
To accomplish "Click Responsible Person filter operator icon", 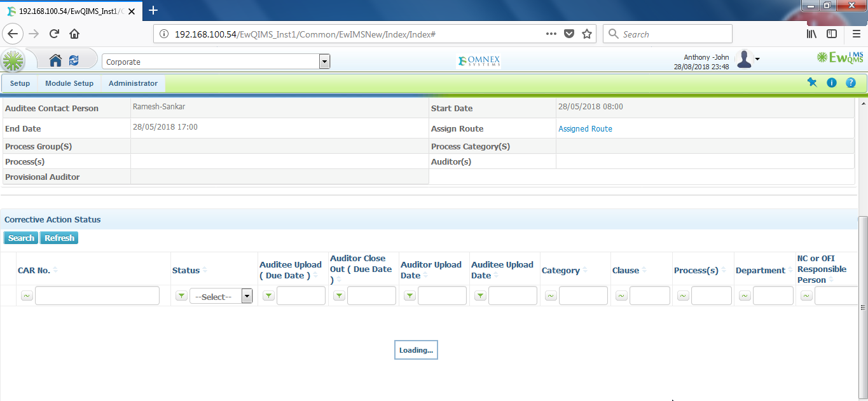I will point(806,296).
